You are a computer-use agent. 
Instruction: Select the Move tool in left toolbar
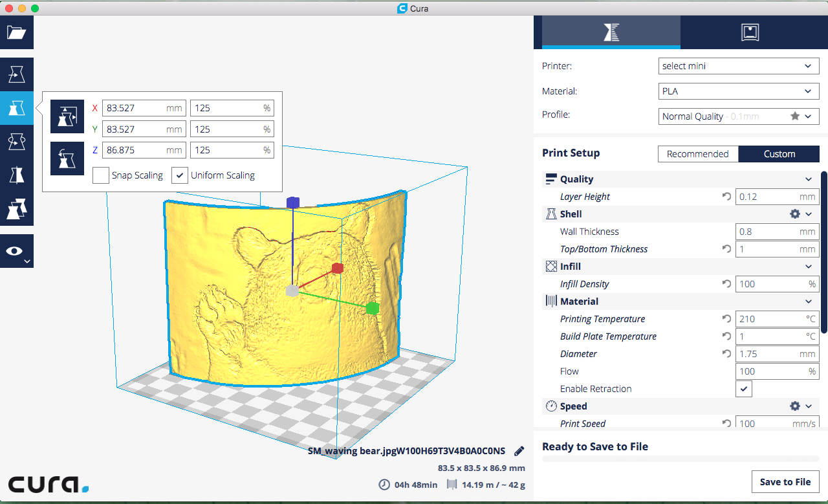[17, 74]
